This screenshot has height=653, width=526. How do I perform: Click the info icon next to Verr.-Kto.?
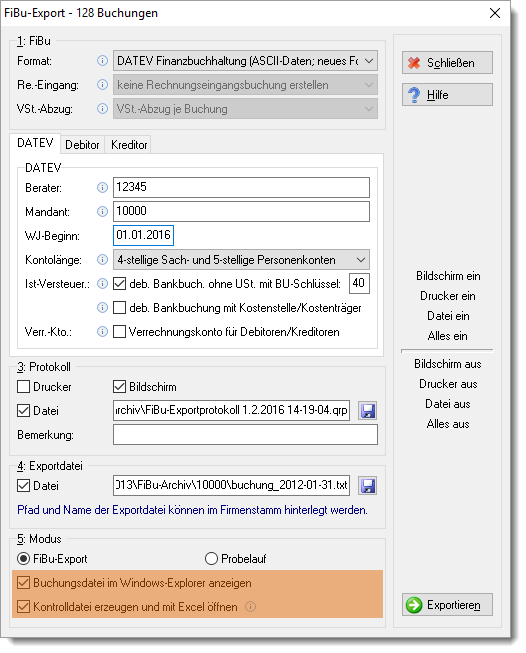click(x=102, y=332)
